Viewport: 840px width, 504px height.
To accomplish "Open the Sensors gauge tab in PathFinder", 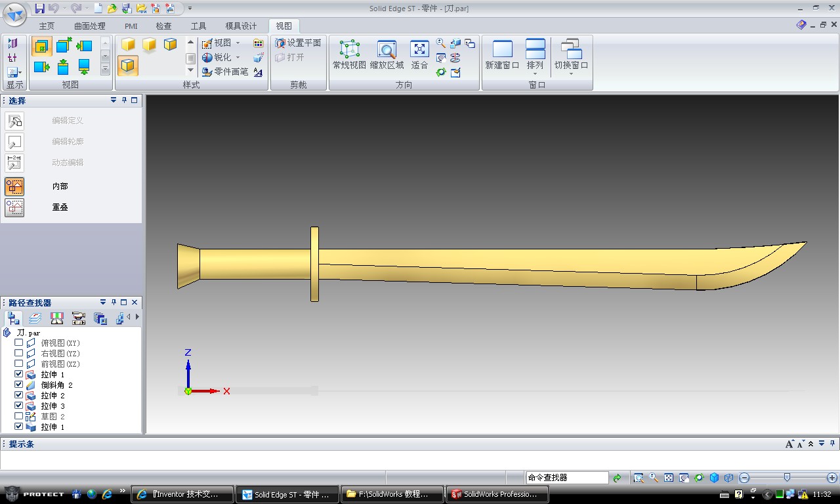I will point(57,318).
